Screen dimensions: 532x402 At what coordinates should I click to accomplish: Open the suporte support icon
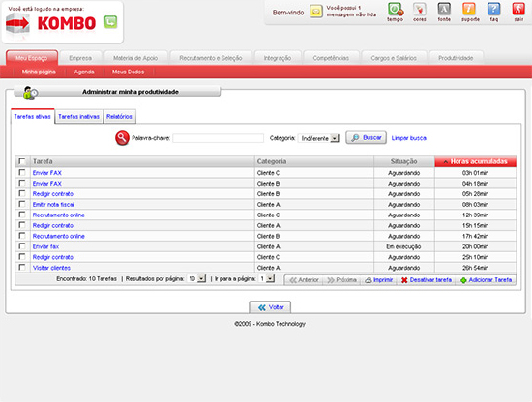469,10
